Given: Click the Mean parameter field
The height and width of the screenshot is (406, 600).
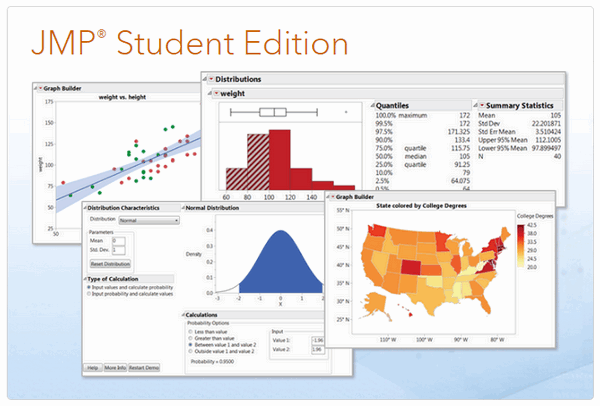Looking at the screenshot, I should (118, 241).
